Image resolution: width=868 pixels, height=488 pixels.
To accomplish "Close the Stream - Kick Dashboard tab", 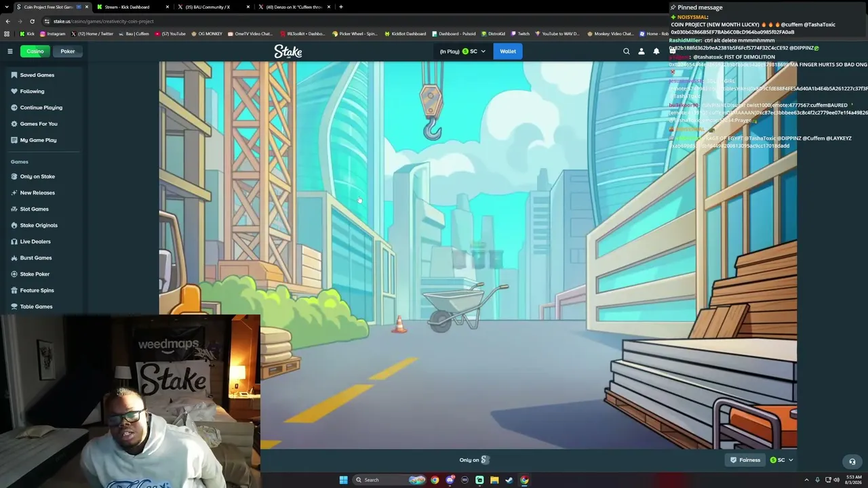I will click(167, 7).
